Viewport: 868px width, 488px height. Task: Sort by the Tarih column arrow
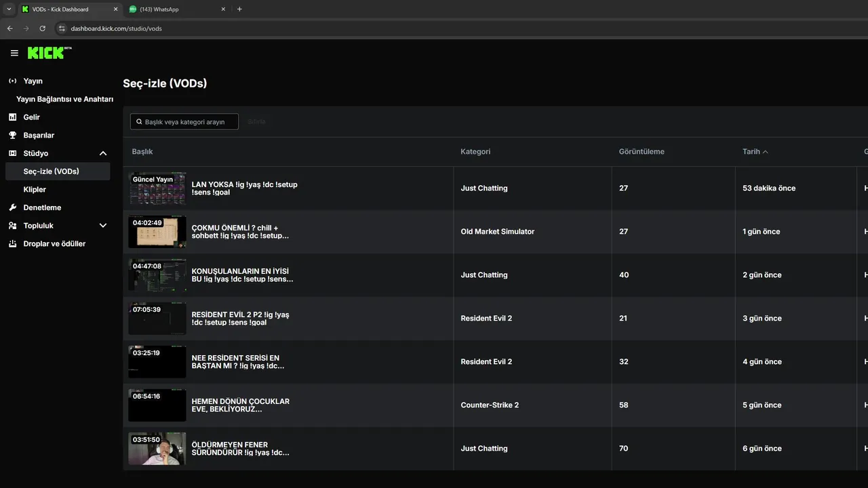766,152
